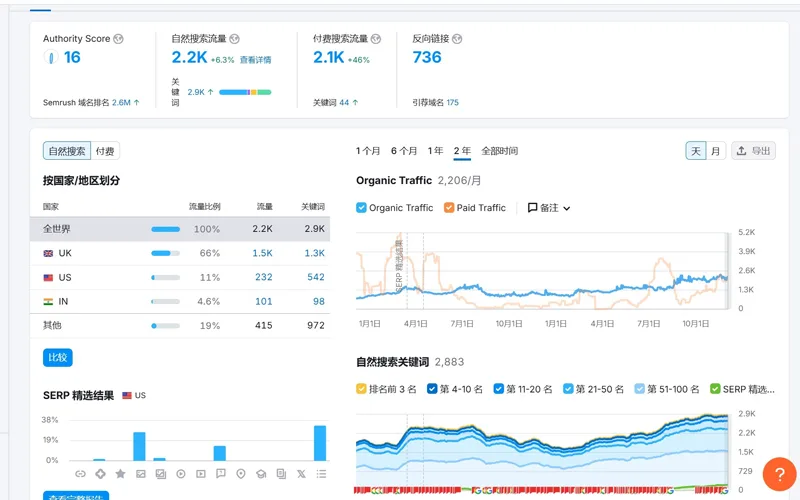The image size is (800, 500).
Task: Click the 比较 button
Action: coord(58,358)
